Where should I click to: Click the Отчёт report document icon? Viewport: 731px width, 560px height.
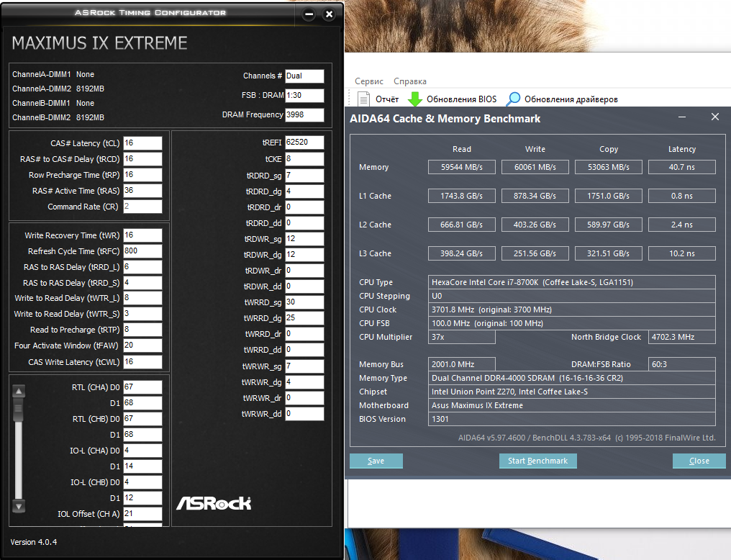point(363,99)
